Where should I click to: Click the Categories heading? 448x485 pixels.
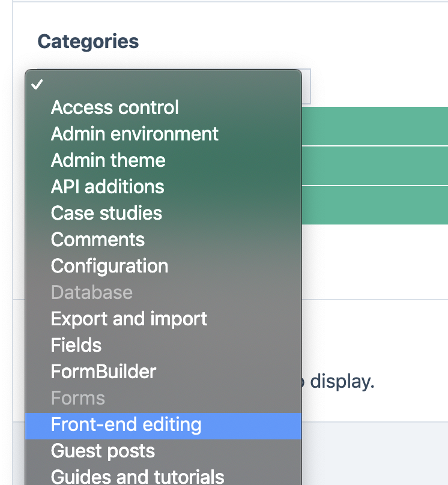point(88,41)
